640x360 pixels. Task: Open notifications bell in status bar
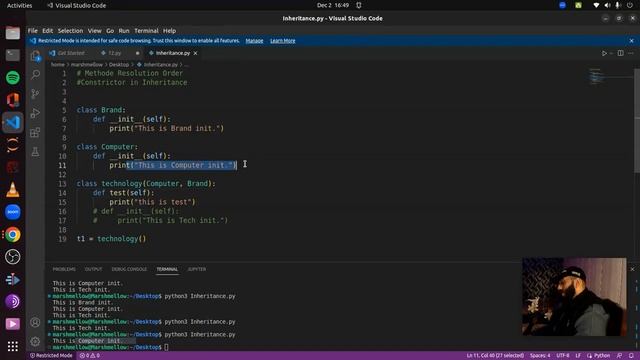coord(631,356)
